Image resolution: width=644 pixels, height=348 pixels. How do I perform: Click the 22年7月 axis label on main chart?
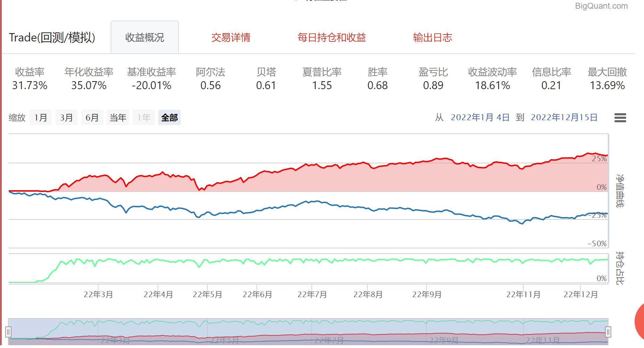coord(312,295)
